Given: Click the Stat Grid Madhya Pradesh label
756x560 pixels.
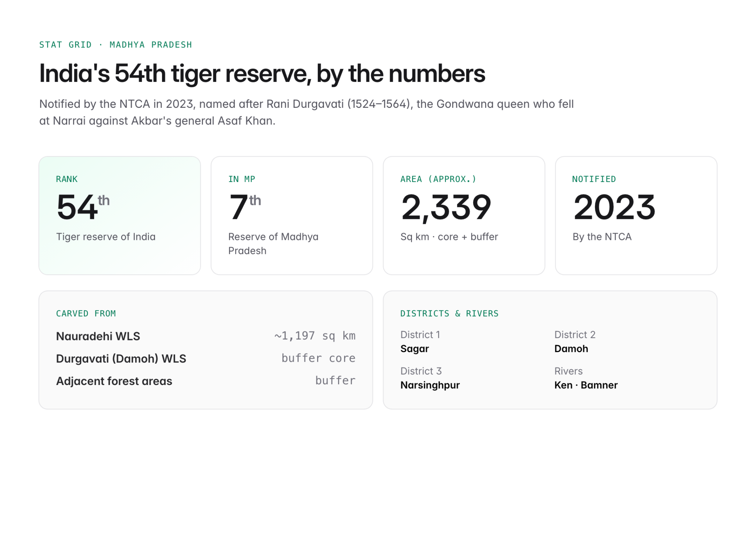Looking at the screenshot, I should [x=116, y=45].
